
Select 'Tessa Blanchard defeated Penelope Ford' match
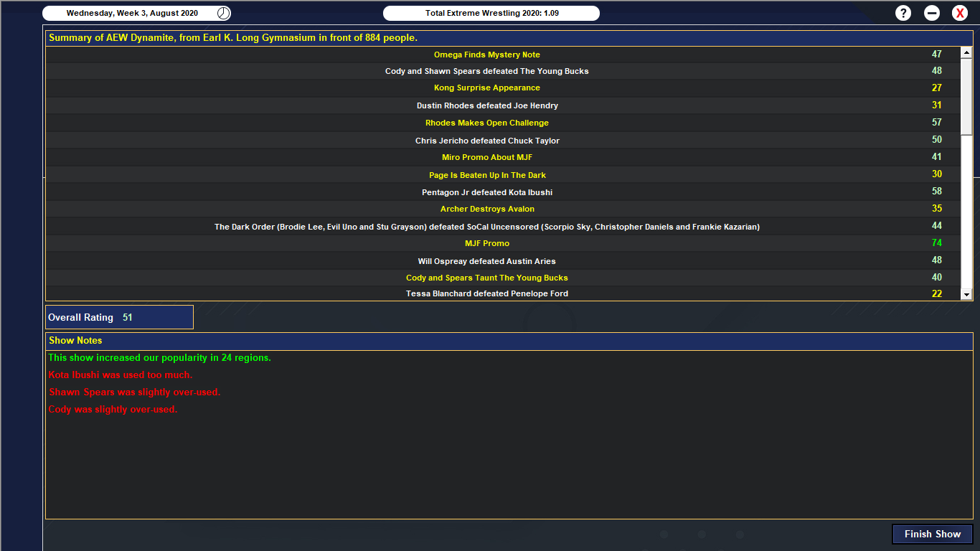point(502,293)
